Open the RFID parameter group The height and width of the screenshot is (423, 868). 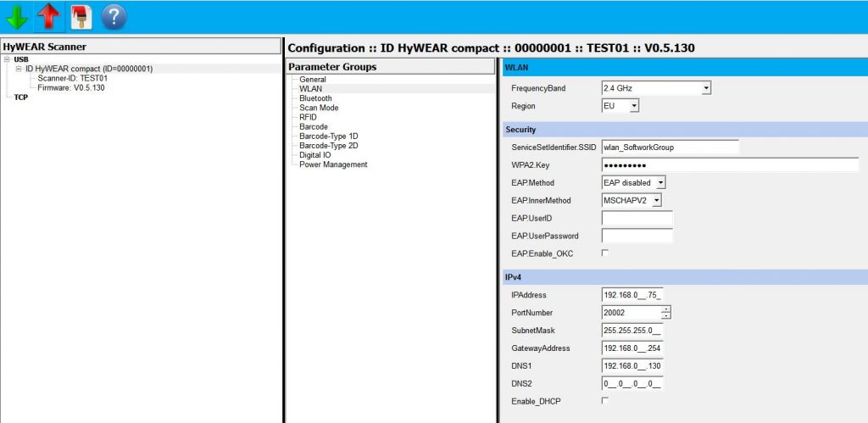point(308,117)
